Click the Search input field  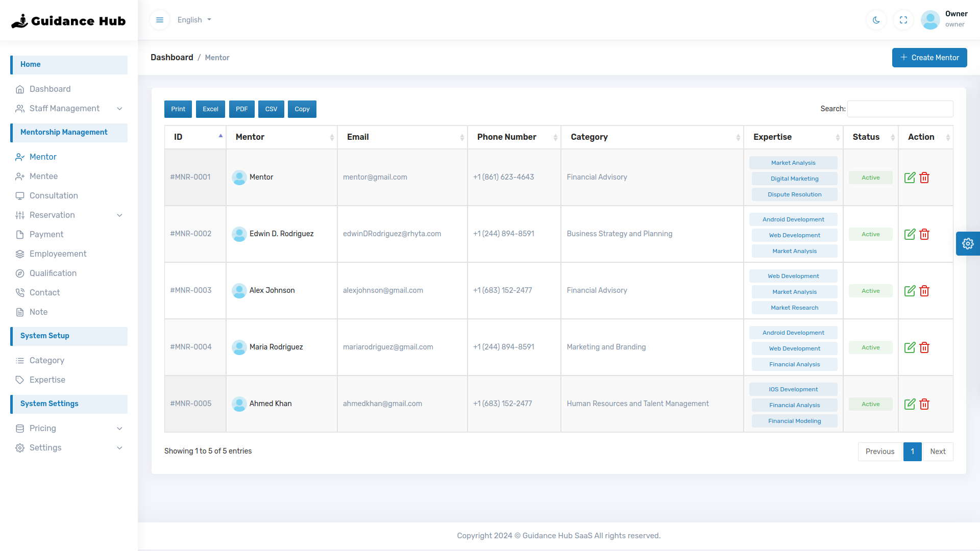900,109
